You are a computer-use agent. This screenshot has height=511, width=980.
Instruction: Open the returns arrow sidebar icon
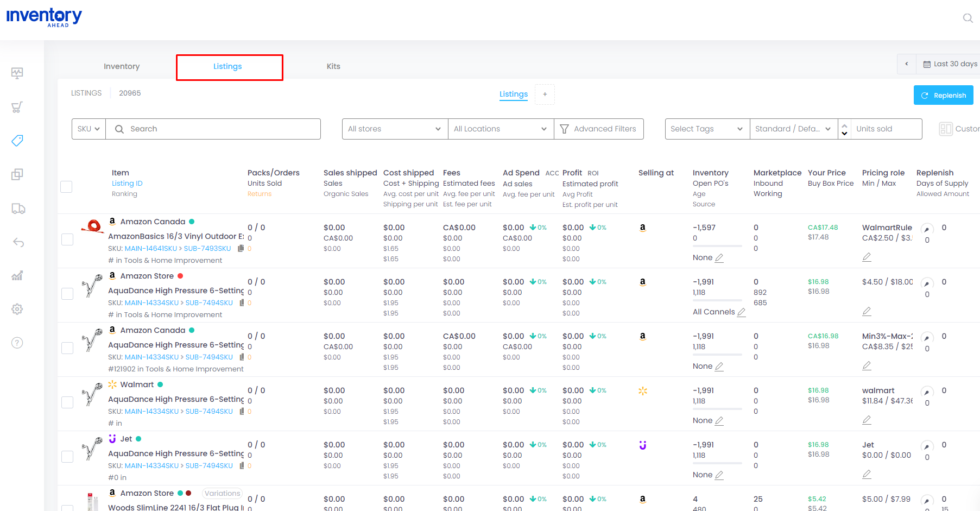pyautogui.click(x=18, y=242)
